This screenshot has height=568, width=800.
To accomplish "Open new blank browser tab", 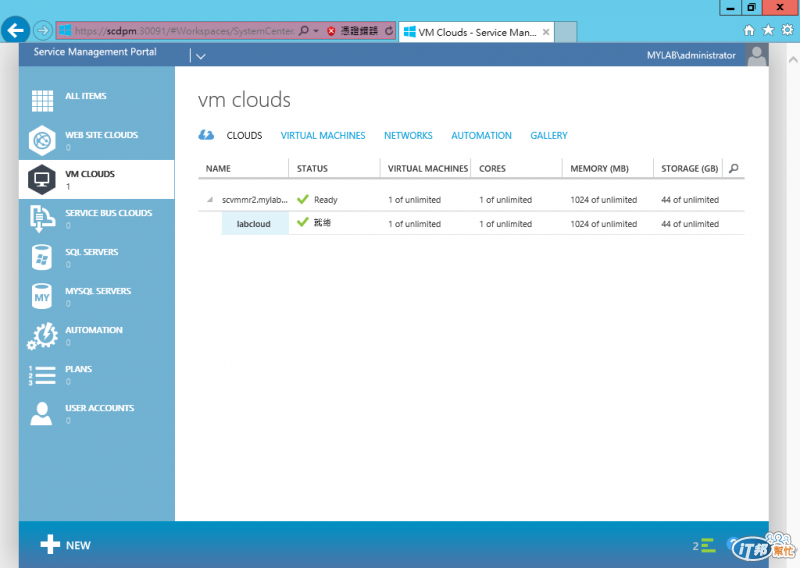I will [565, 32].
